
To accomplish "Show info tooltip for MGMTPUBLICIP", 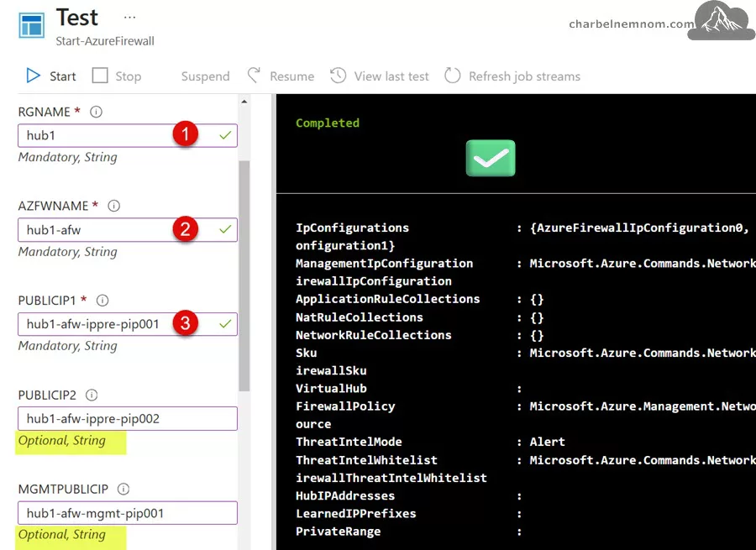I will click(123, 490).
